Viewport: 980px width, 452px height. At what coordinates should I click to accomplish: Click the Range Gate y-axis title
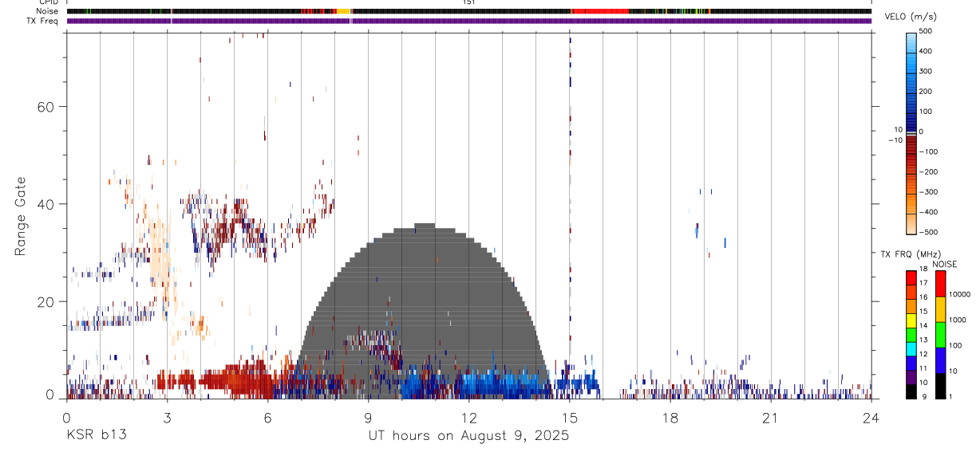pyautogui.click(x=22, y=216)
